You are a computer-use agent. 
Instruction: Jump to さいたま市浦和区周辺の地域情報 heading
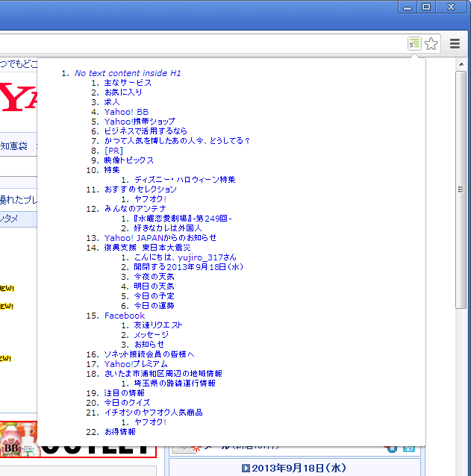(x=163, y=374)
